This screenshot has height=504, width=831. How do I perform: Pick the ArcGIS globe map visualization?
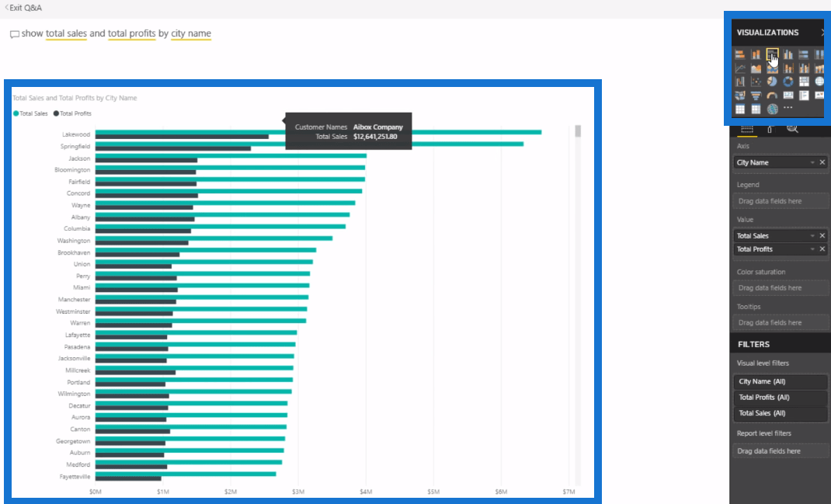click(x=773, y=109)
